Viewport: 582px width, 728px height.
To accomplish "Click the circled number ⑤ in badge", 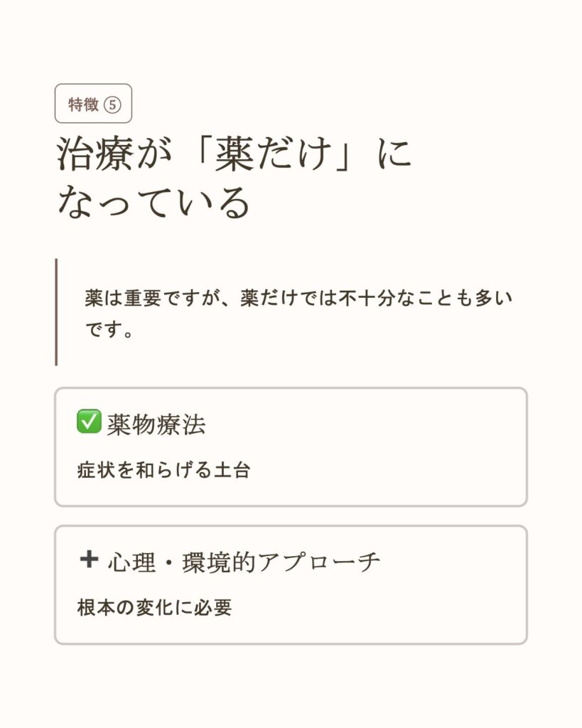I will [x=112, y=105].
